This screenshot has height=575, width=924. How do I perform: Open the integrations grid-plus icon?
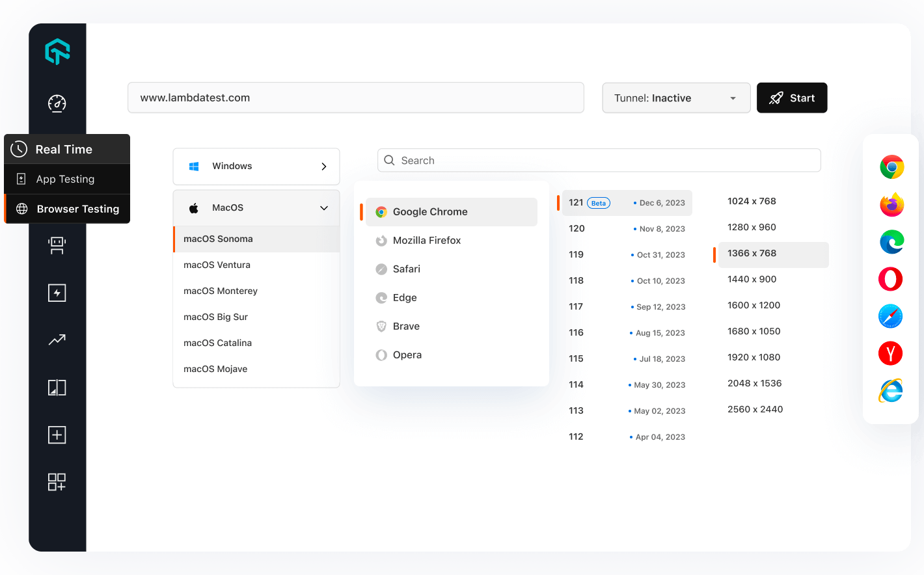tap(57, 482)
